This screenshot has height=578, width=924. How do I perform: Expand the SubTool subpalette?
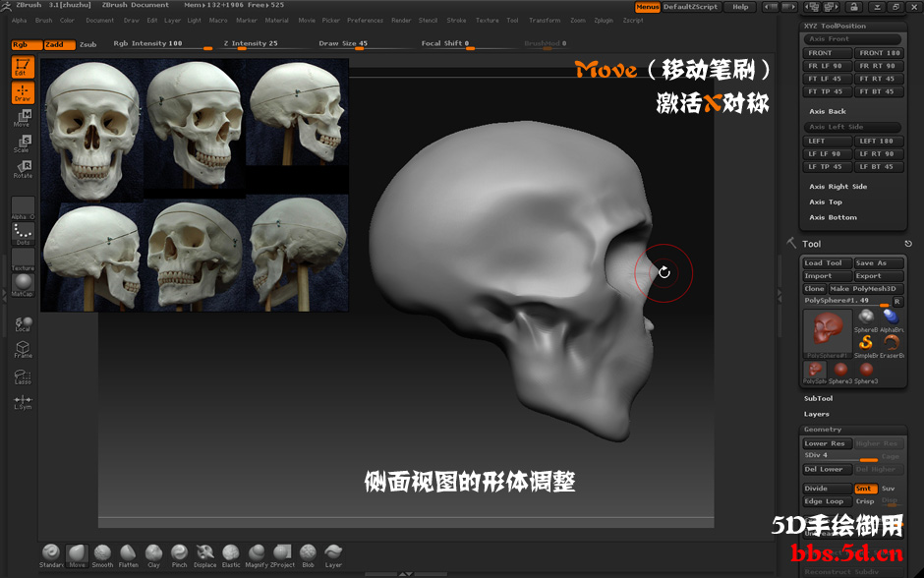coord(819,399)
